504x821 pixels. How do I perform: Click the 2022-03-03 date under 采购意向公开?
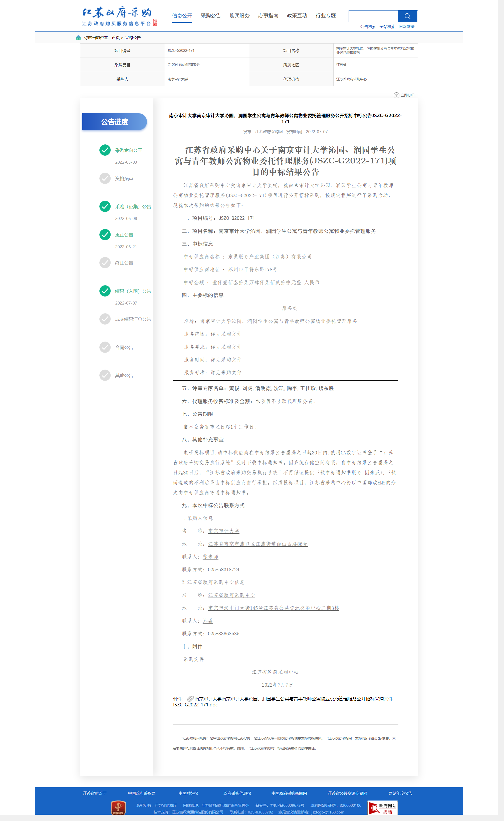(126, 162)
